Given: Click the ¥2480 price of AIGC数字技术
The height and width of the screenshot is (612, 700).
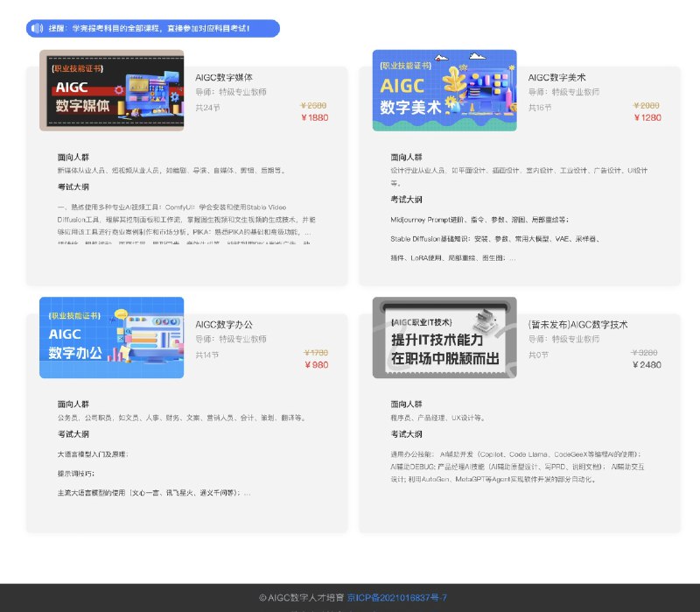Looking at the screenshot, I should [x=647, y=364].
